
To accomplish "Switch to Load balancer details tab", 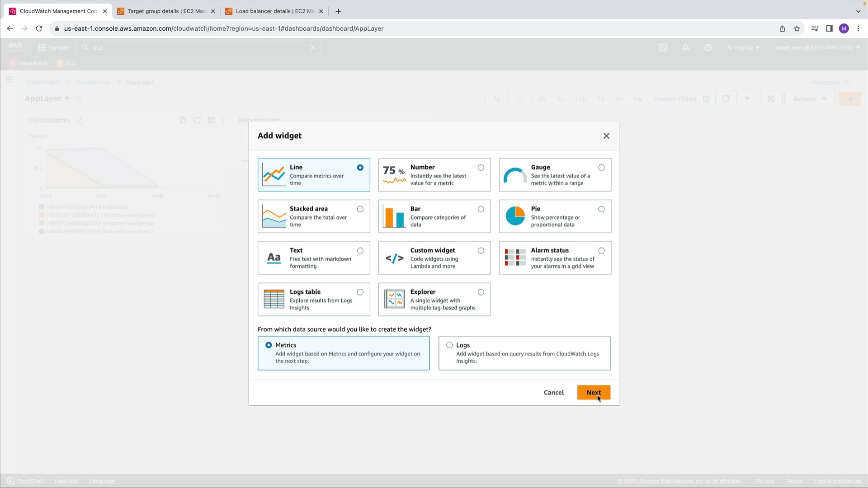I will [x=274, y=11].
